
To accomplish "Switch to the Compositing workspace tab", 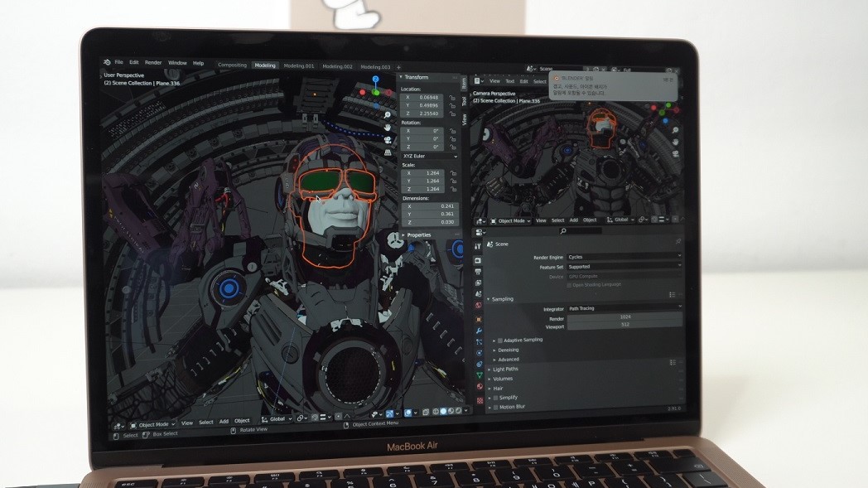I will (x=232, y=65).
